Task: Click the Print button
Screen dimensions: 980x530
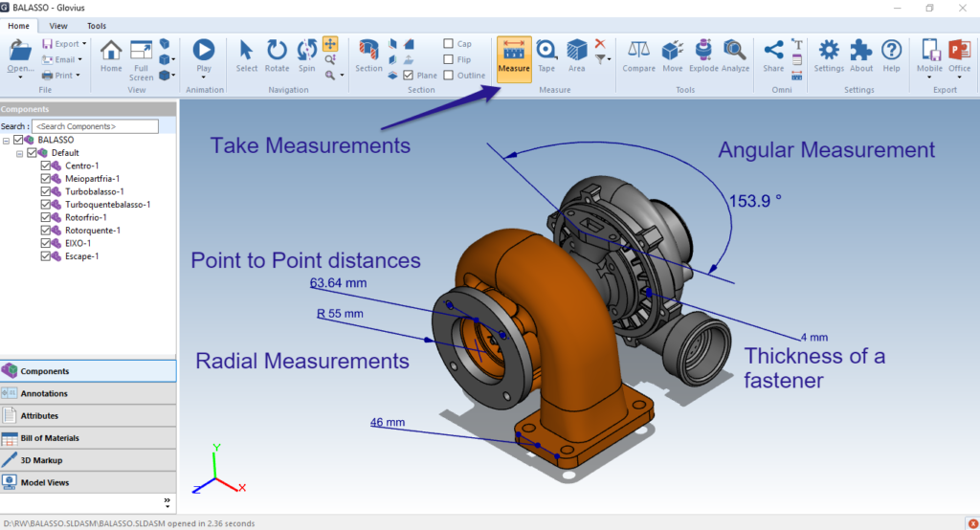Action: (56, 75)
